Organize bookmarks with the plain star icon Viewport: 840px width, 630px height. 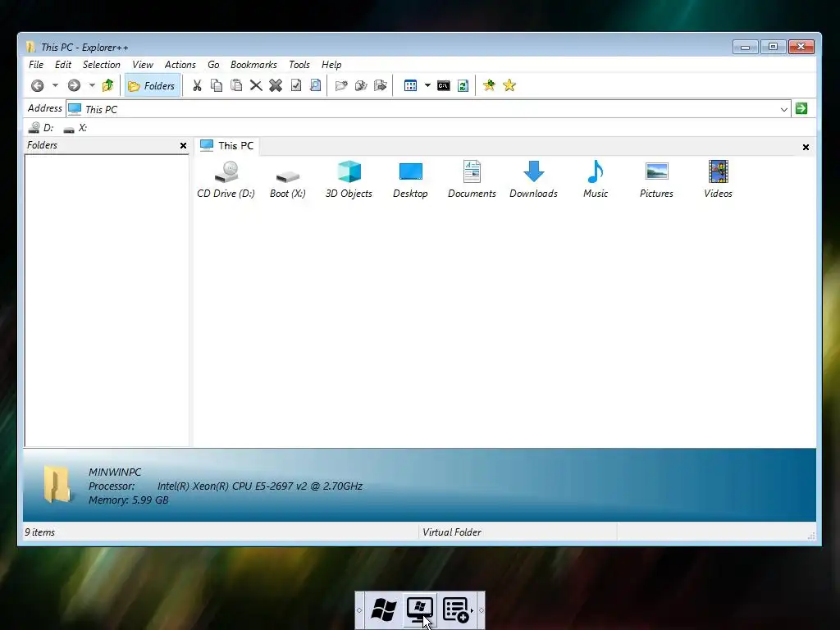pos(509,85)
